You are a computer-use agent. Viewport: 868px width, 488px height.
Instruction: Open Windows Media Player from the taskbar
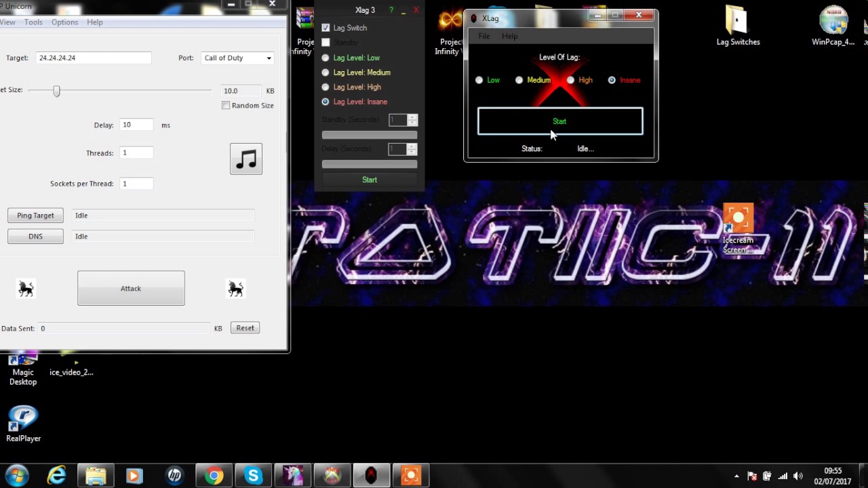134,476
